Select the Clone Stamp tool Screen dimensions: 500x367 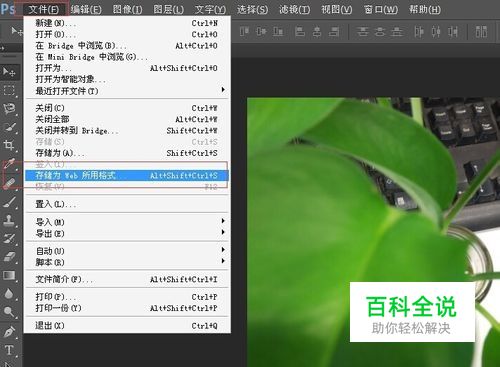9,220
